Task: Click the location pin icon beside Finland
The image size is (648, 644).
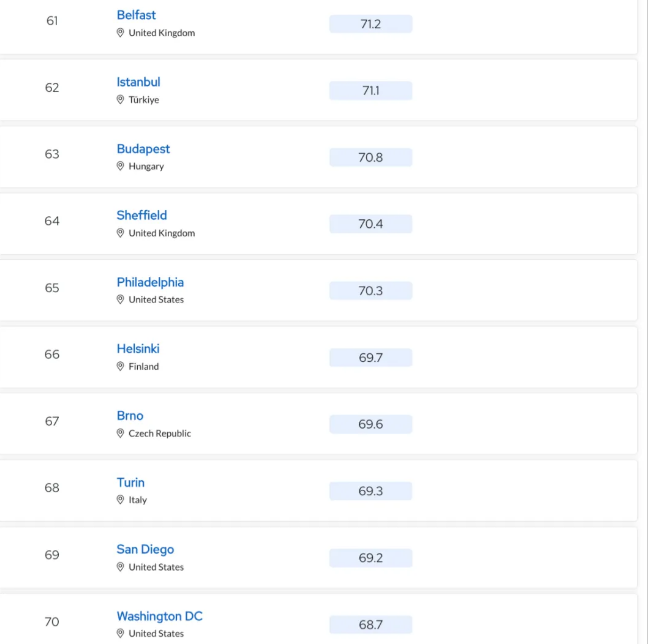Action: click(x=120, y=367)
